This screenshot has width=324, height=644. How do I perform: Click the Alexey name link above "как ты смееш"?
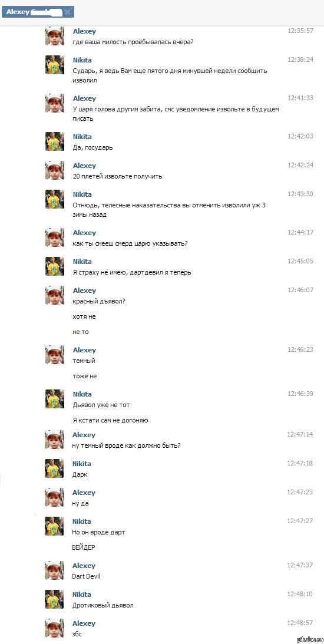point(84,233)
